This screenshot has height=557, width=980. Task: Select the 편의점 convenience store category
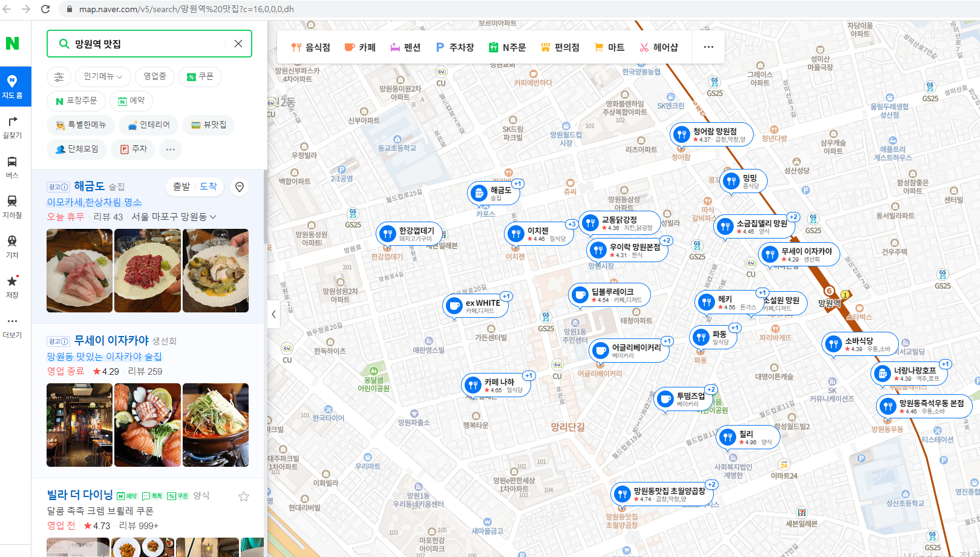click(x=560, y=47)
